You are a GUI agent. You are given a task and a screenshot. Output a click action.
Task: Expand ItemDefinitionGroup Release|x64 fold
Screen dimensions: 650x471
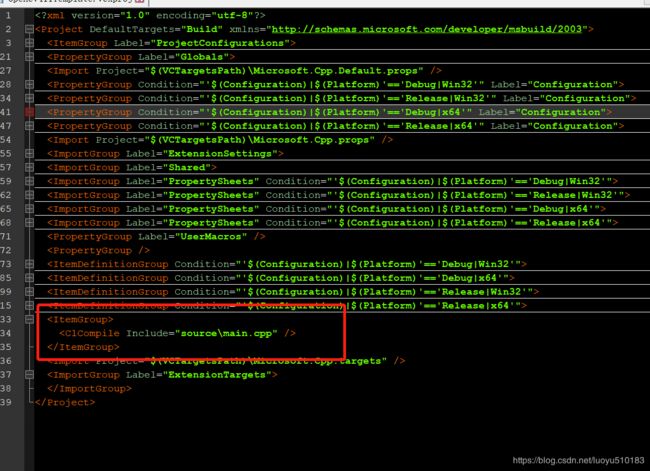(x=29, y=306)
